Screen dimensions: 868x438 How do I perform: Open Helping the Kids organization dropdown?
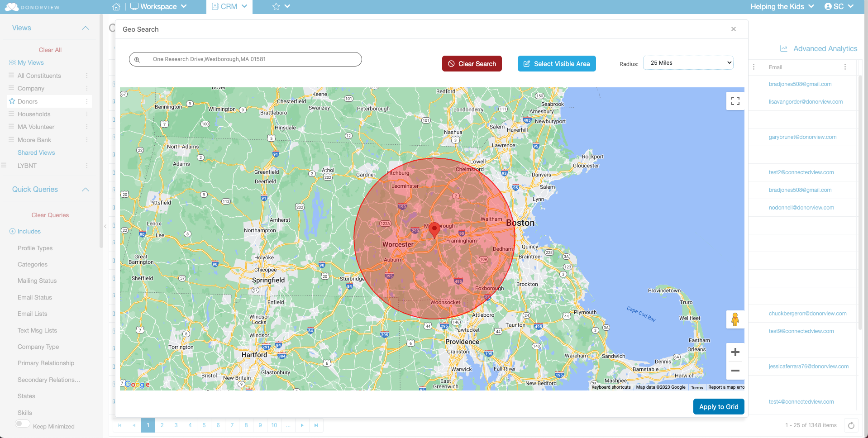(782, 6)
